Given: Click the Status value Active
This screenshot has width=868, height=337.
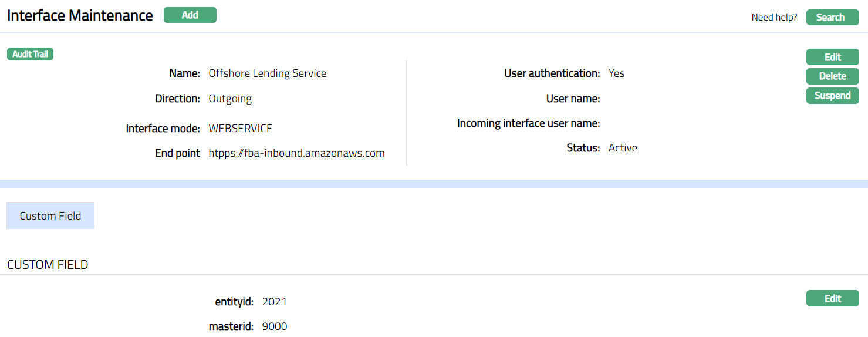Looking at the screenshot, I should (x=623, y=148).
